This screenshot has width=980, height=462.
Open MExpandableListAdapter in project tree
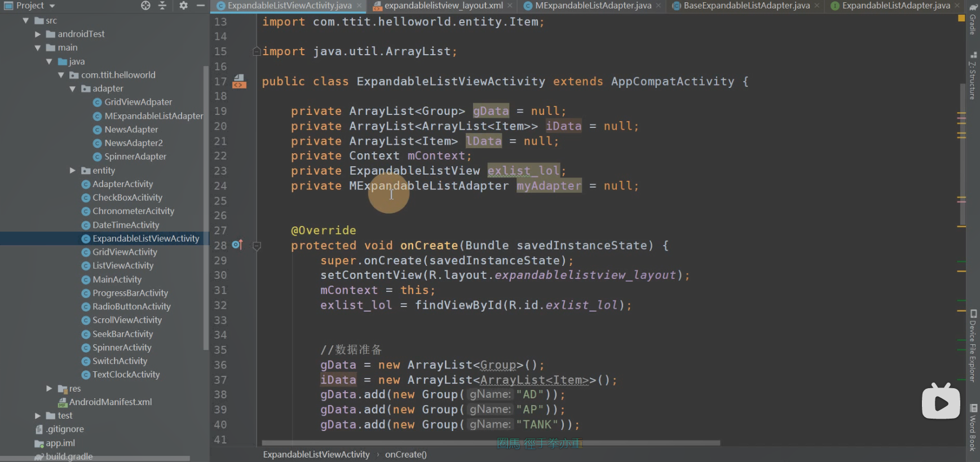tap(148, 115)
